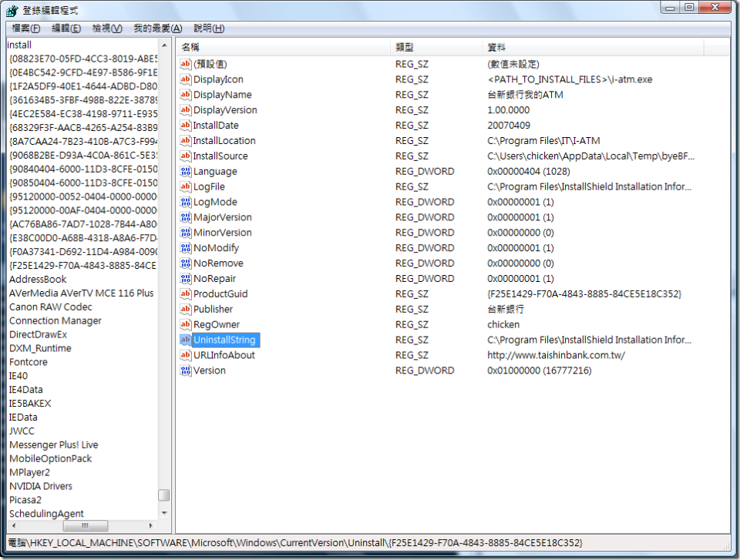740x560 pixels.
Task: Click the DWORD icon beside MajorVersion
Action: (184, 216)
